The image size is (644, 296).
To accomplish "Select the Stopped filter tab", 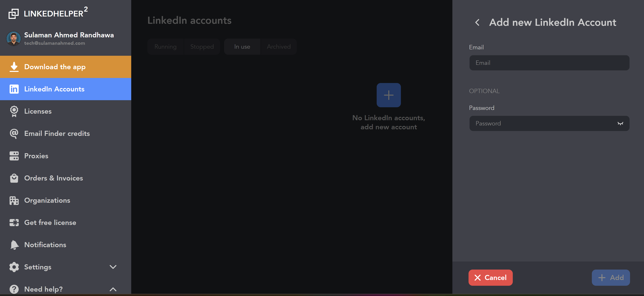I will 202,47.
